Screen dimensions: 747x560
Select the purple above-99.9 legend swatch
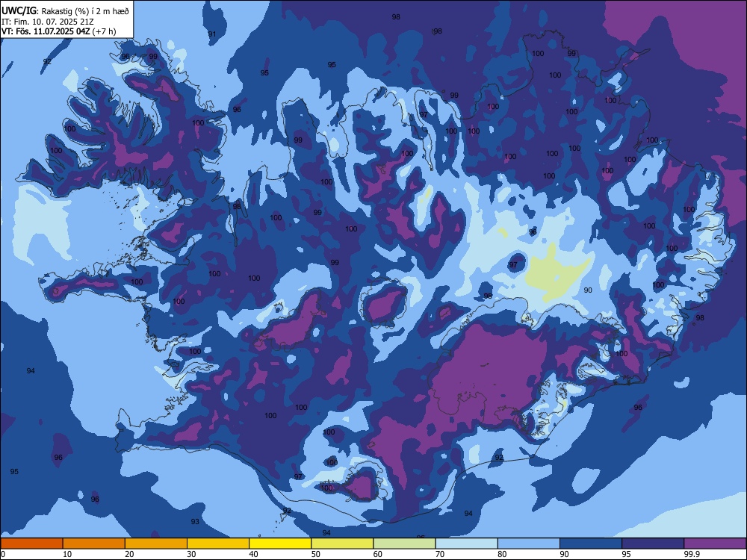click(x=715, y=544)
